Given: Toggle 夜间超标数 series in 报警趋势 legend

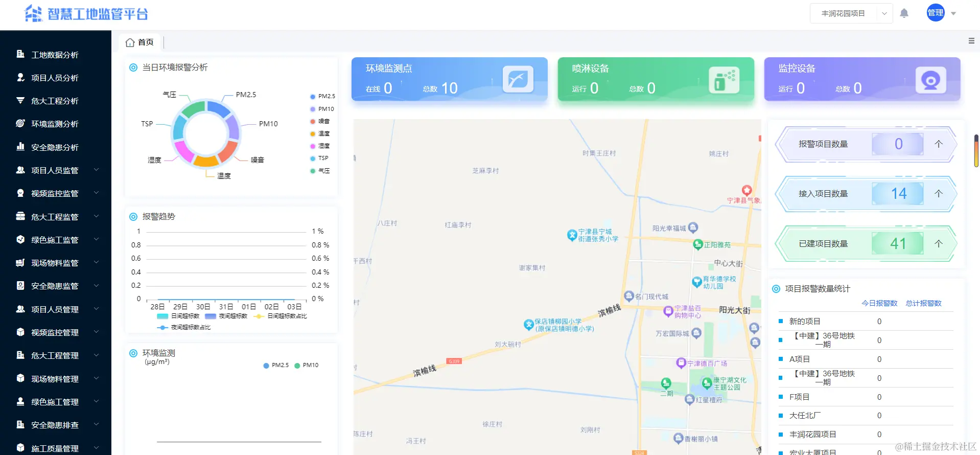Looking at the screenshot, I should 226,316.
